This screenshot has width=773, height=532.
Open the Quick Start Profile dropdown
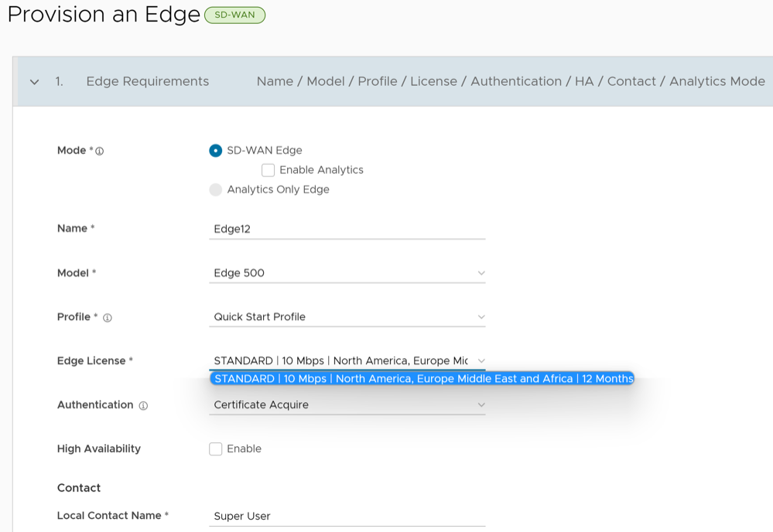click(x=340, y=317)
